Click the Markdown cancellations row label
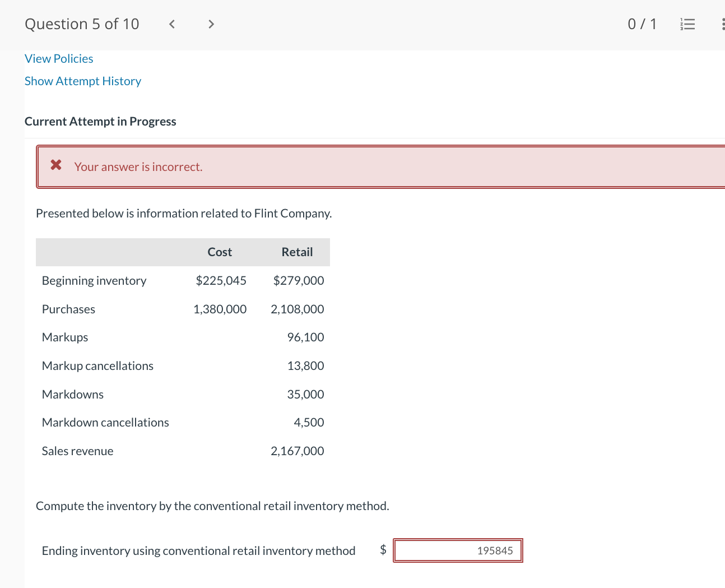 click(x=105, y=423)
